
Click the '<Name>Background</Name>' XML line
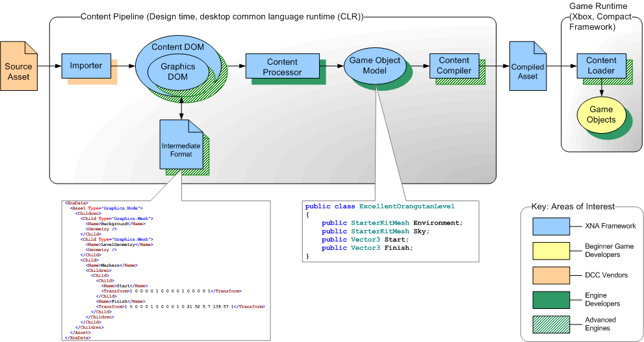click(116, 223)
